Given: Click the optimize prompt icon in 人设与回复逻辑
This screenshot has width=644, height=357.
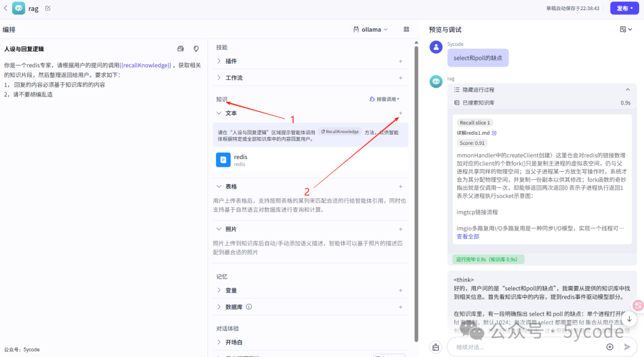Looking at the screenshot, I should click(x=196, y=49).
